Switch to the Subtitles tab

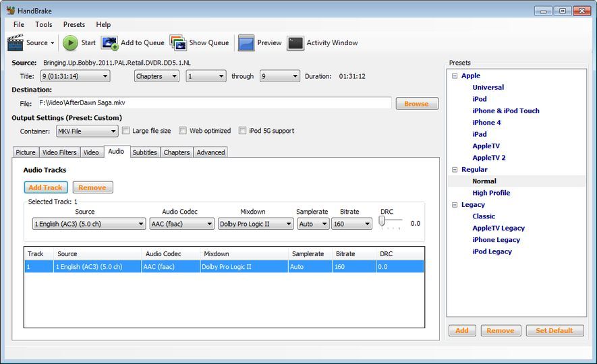[x=144, y=152]
